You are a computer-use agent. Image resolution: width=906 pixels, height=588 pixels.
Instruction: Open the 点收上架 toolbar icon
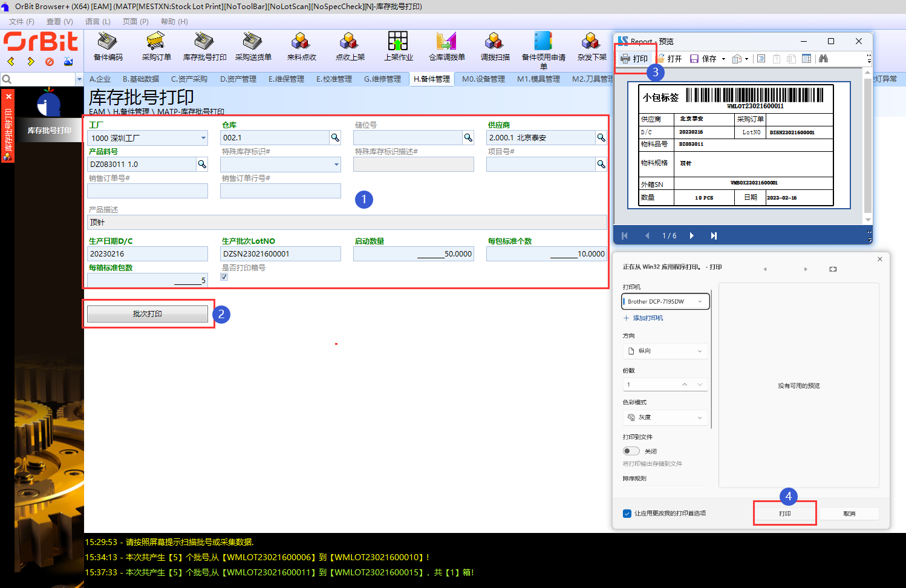pos(350,47)
